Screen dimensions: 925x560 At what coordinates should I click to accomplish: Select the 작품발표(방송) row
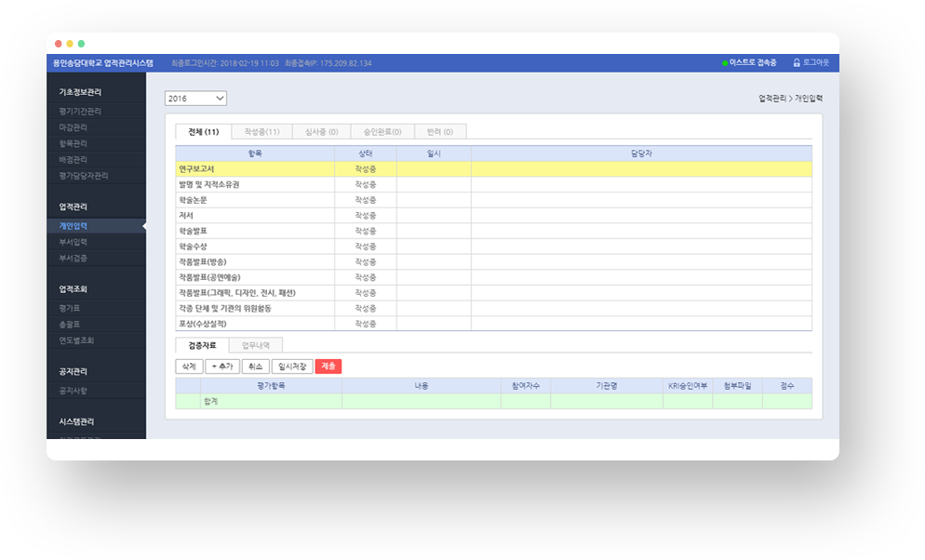494,261
